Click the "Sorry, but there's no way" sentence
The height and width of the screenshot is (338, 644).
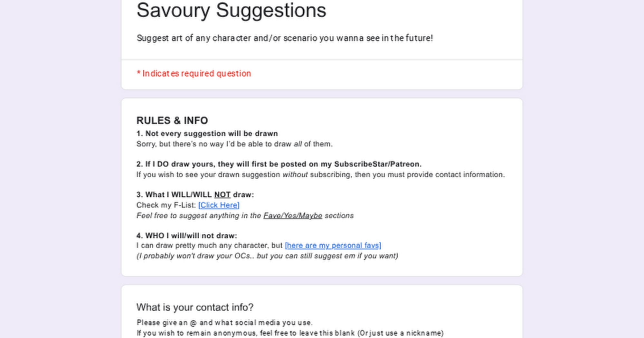(x=234, y=144)
